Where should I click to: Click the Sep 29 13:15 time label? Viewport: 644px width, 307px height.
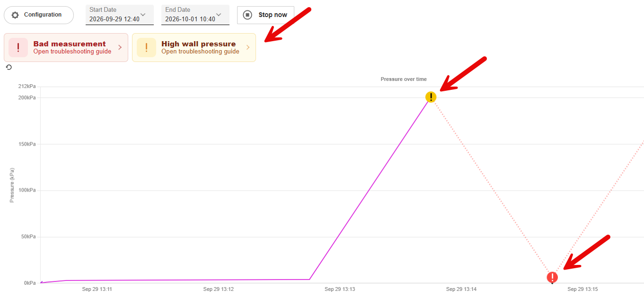[582, 289]
